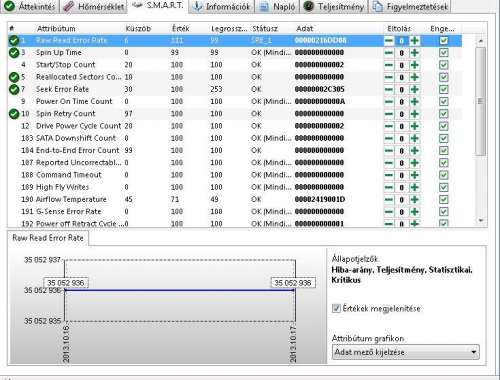Click minus for Power On Time Count
This screenshot has width=500, height=380.
point(389,102)
